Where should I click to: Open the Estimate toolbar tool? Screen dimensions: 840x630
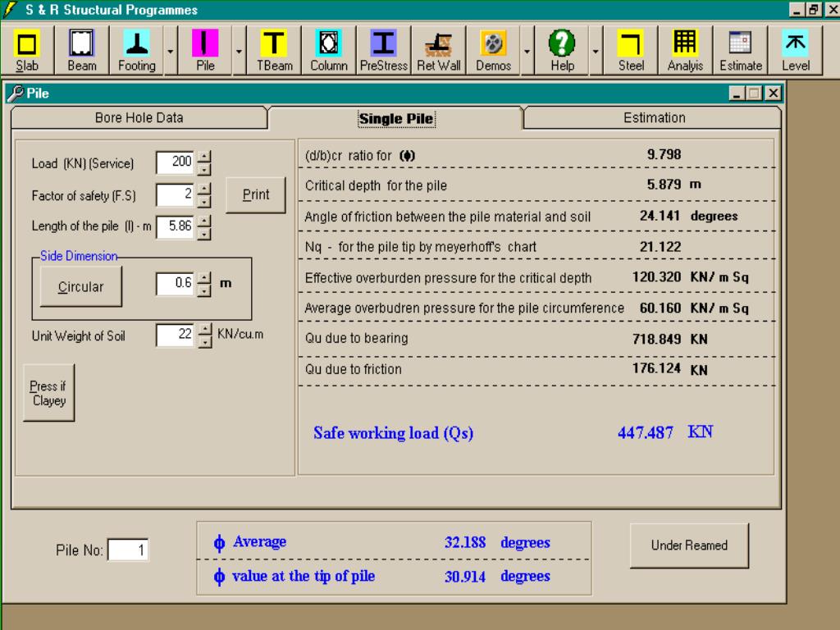coord(741,50)
